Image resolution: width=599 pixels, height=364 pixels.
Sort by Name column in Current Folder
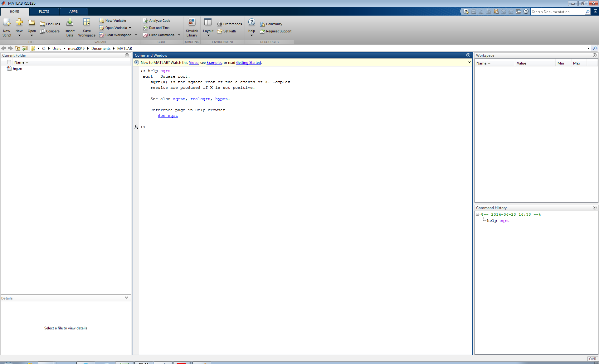click(19, 62)
